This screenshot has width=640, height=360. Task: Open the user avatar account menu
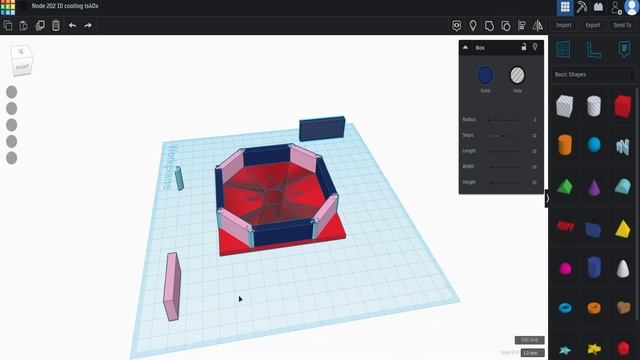(631, 7)
